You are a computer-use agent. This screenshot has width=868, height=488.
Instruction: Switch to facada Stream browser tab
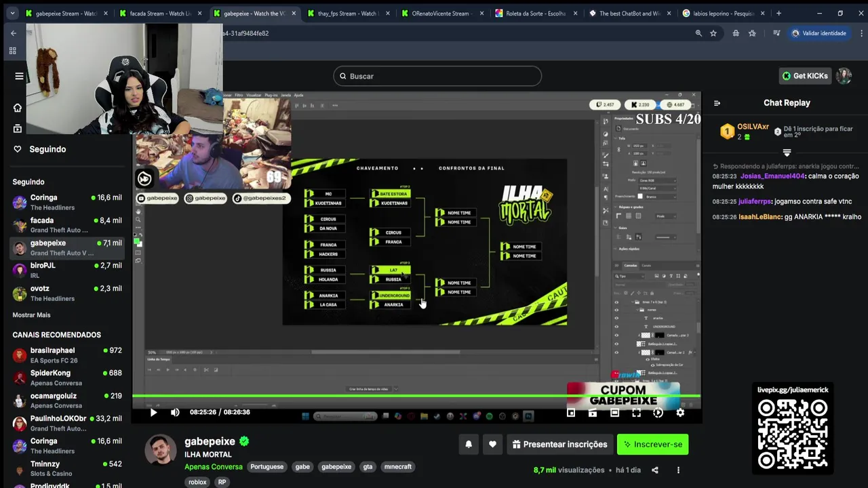pyautogui.click(x=160, y=13)
